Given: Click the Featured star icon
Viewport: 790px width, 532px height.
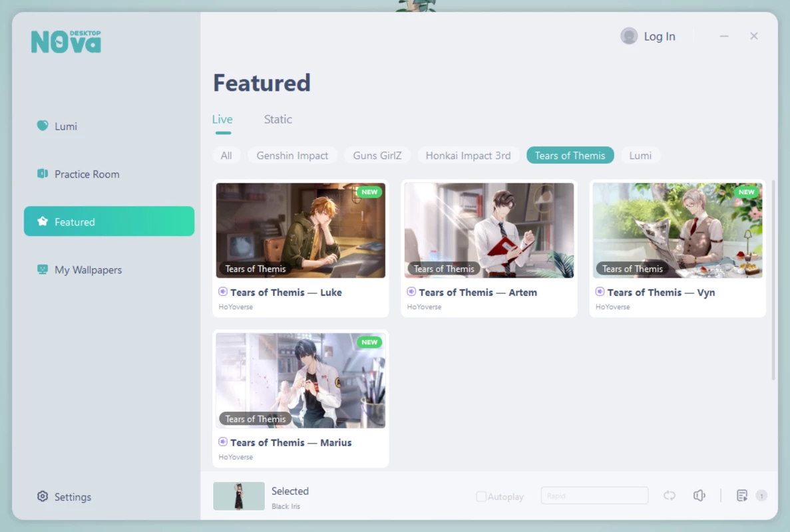Looking at the screenshot, I should pos(43,221).
